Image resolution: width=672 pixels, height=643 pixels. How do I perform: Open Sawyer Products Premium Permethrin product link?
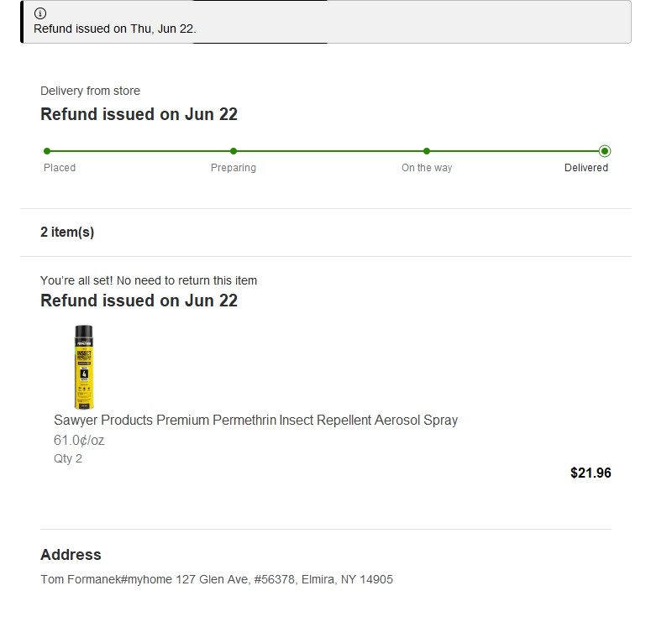tap(255, 420)
